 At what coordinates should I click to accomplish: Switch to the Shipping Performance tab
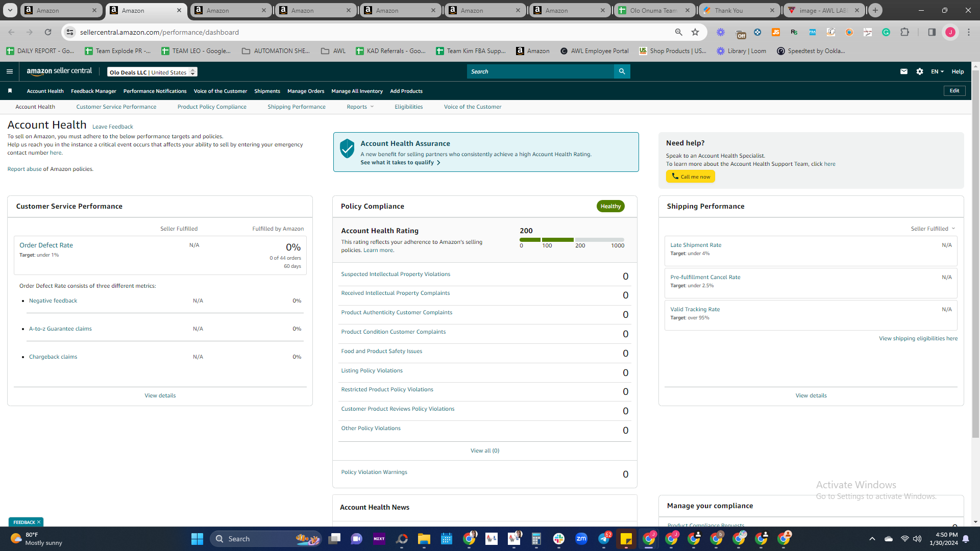point(297,107)
